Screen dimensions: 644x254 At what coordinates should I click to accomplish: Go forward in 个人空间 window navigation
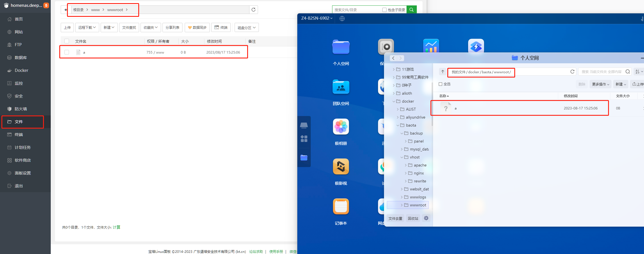coord(401,58)
